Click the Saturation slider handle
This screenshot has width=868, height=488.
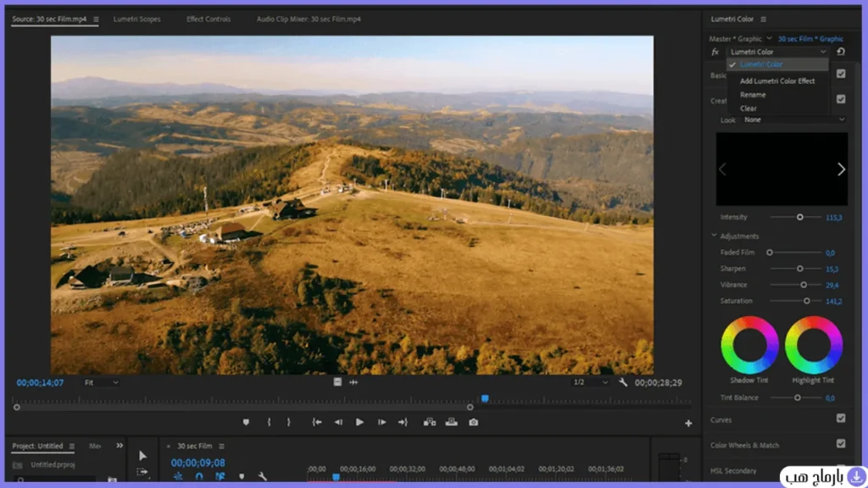click(807, 301)
